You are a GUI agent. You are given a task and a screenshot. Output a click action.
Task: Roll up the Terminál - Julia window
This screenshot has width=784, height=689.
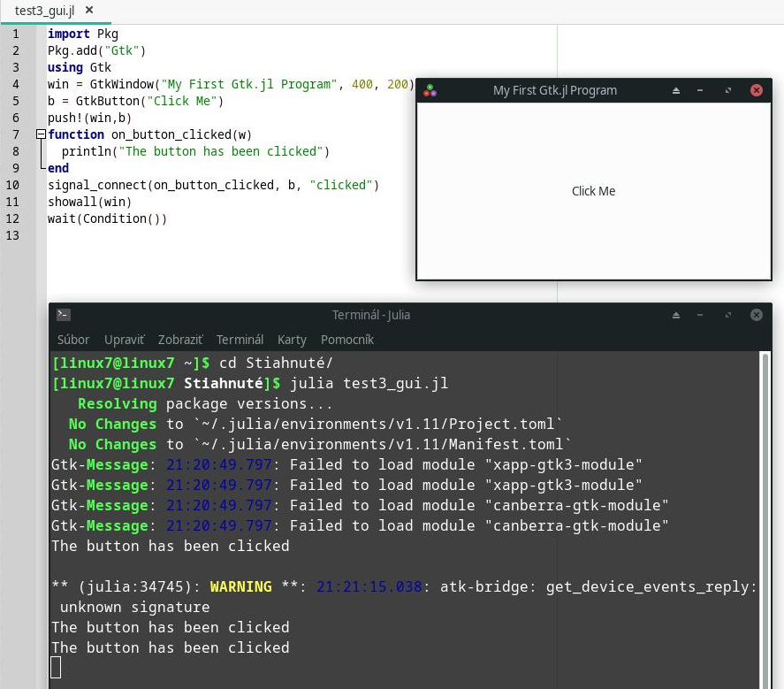pyautogui.click(x=676, y=315)
